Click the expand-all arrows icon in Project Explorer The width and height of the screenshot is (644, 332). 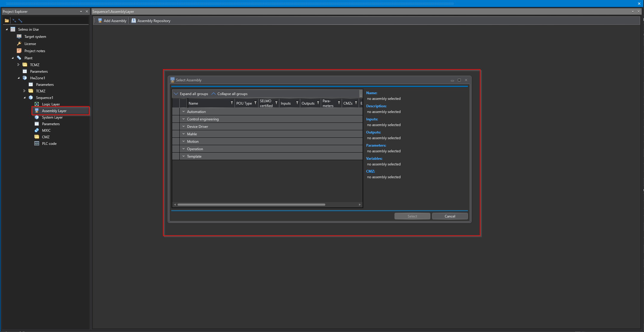point(20,21)
